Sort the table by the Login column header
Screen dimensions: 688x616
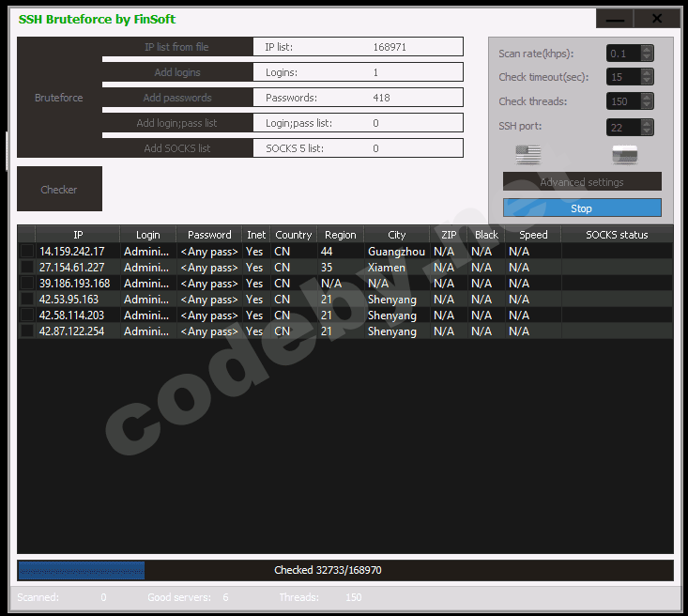coord(148,235)
